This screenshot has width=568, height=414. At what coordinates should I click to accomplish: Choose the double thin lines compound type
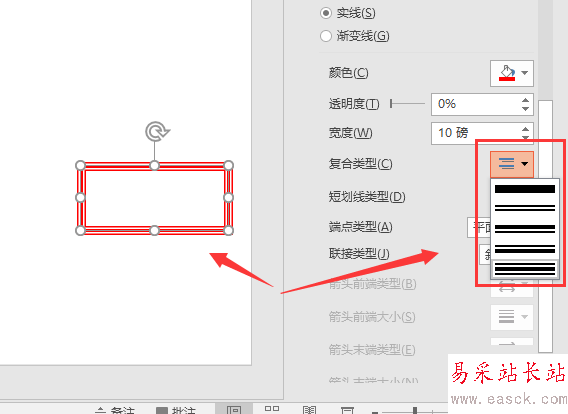525,208
